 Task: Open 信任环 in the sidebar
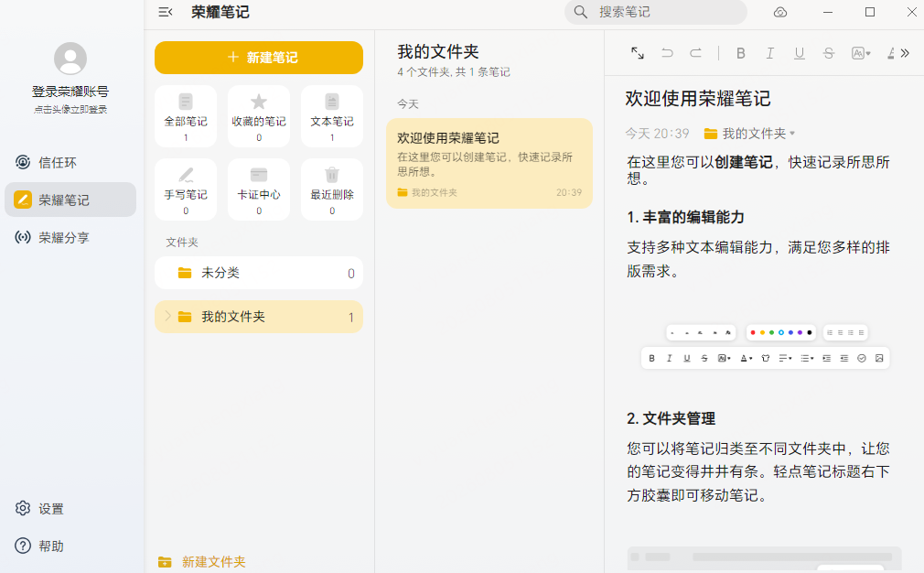tap(70, 162)
